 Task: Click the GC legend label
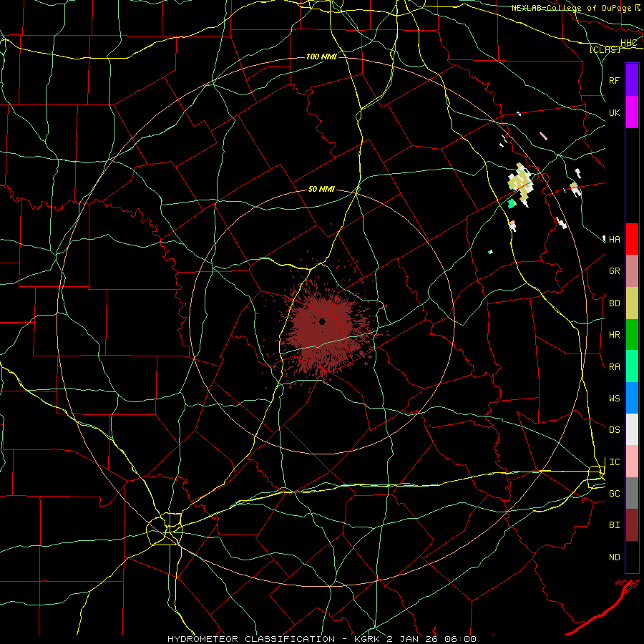615,494
